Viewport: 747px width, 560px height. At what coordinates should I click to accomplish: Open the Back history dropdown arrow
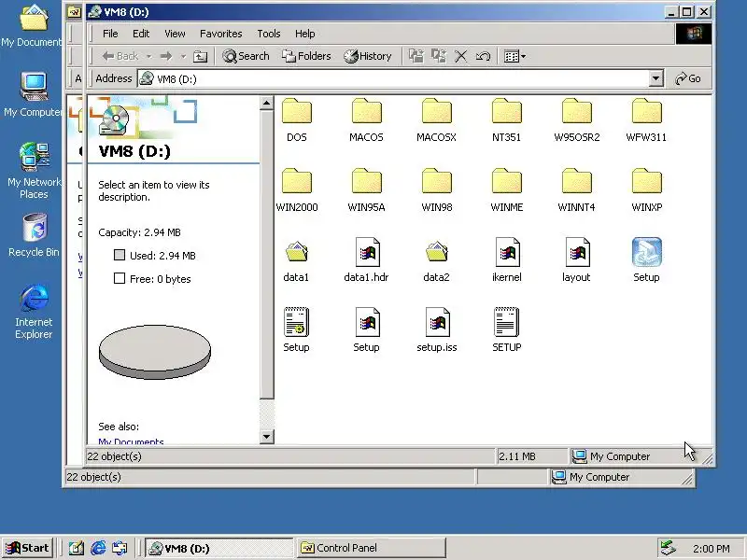(148, 57)
